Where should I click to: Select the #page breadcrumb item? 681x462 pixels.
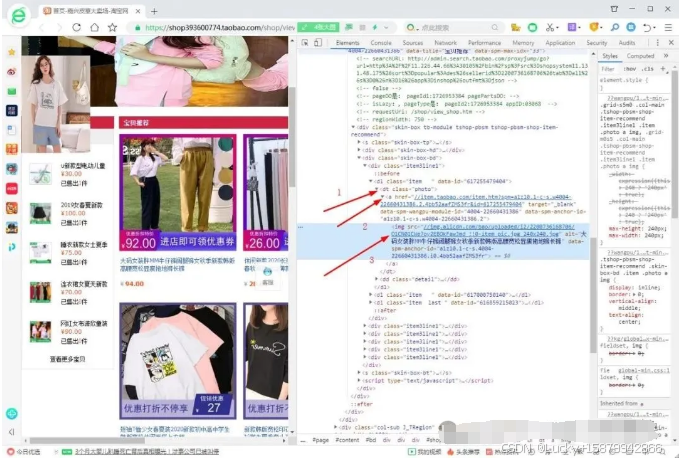pyautogui.click(x=321, y=440)
